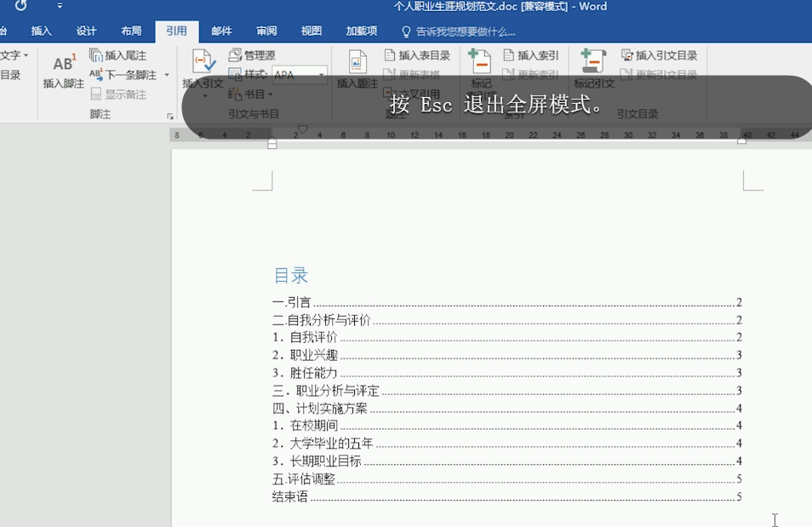Click the 2．大学毕业的五年 contents entry
This screenshot has width=812, height=527.
pos(507,443)
